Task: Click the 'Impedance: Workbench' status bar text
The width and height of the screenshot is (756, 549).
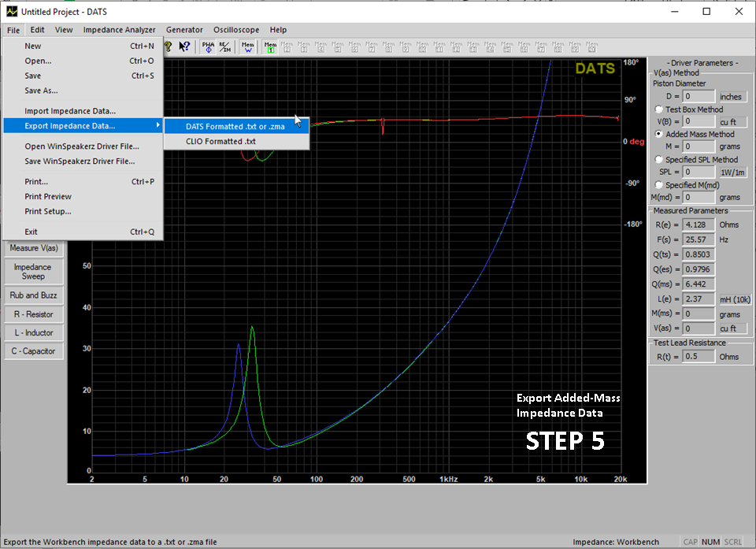Action: pos(616,542)
